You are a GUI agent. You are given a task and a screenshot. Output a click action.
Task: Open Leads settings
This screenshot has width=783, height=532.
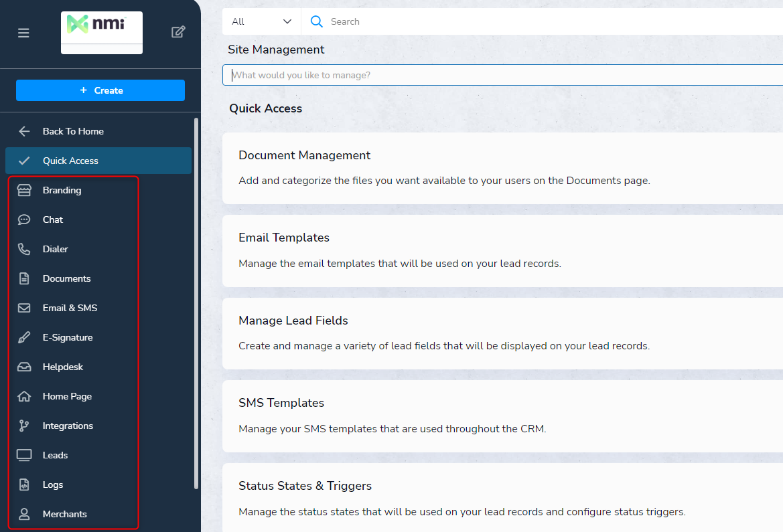56,455
